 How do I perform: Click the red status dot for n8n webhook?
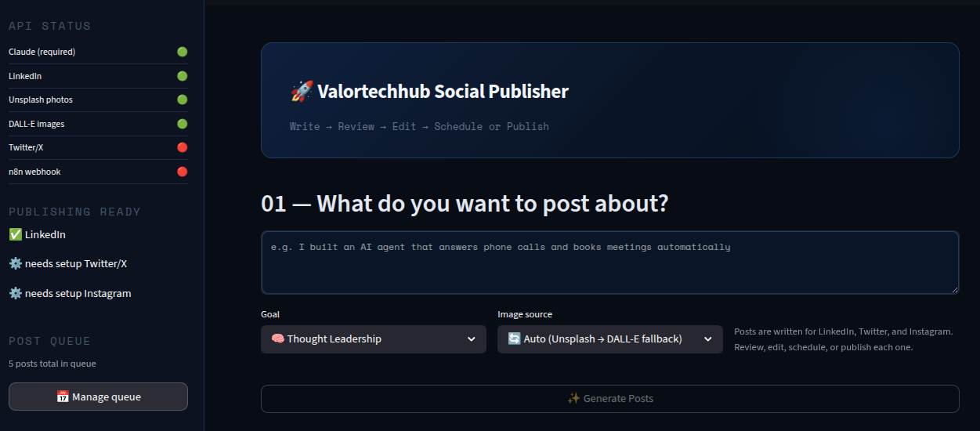pos(182,172)
